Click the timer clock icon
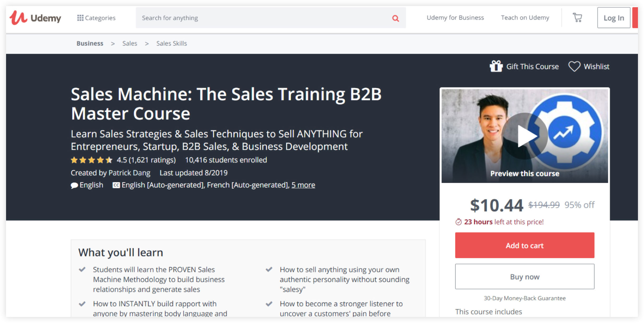This screenshot has height=323, width=644. (x=458, y=222)
